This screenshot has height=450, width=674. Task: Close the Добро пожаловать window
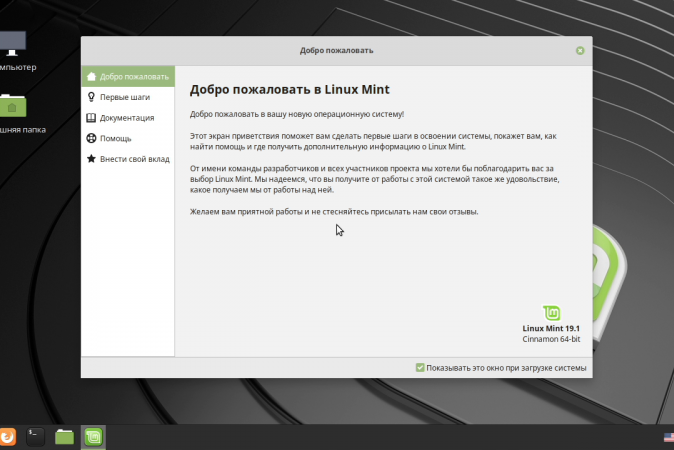(x=580, y=50)
